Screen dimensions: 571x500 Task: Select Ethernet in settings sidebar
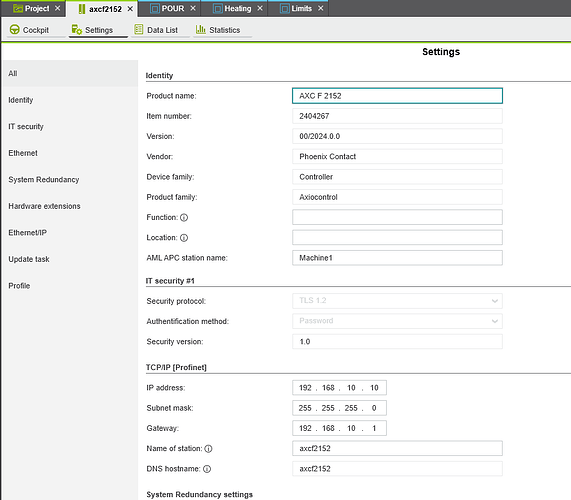point(70,153)
